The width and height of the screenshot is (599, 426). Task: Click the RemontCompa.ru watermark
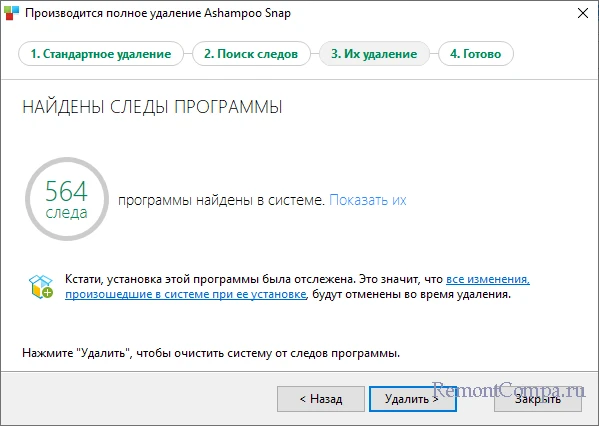tap(508, 390)
